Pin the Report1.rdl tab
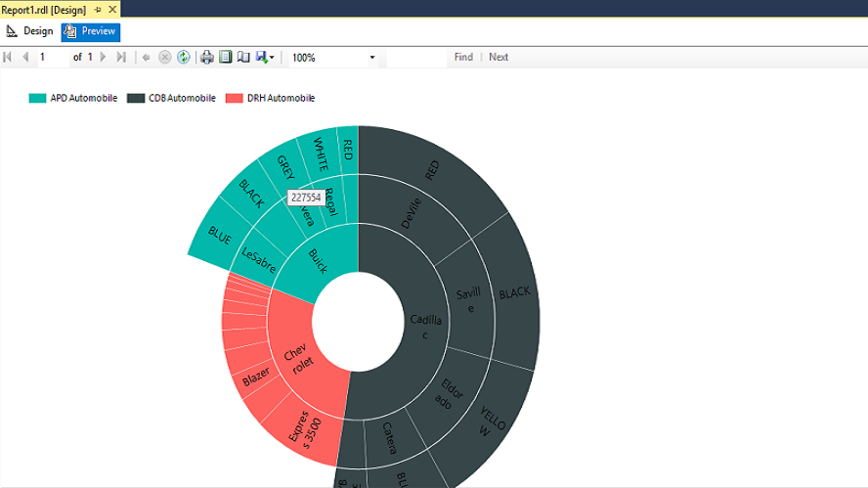The image size is (868, 488). (x=98, y=10)
